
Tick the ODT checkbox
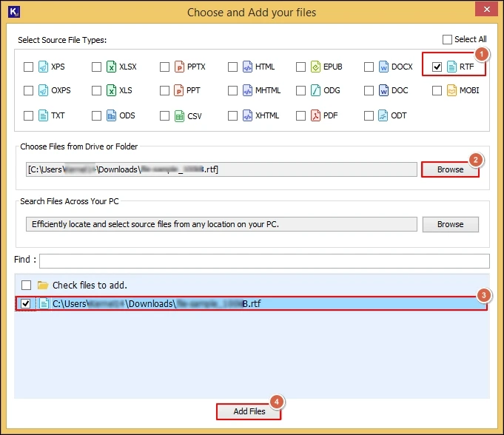(x=369, y=115)
